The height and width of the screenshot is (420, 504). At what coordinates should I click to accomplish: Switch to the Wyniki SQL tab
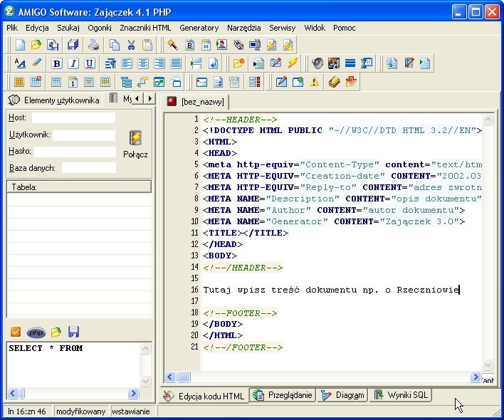click(401, 395)
